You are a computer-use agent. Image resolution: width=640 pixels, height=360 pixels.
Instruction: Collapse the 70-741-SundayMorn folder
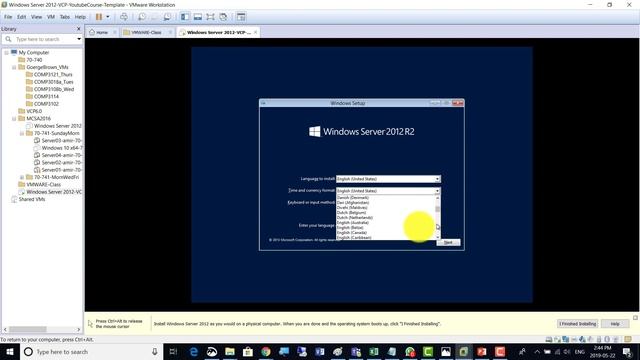click(22, 133)
